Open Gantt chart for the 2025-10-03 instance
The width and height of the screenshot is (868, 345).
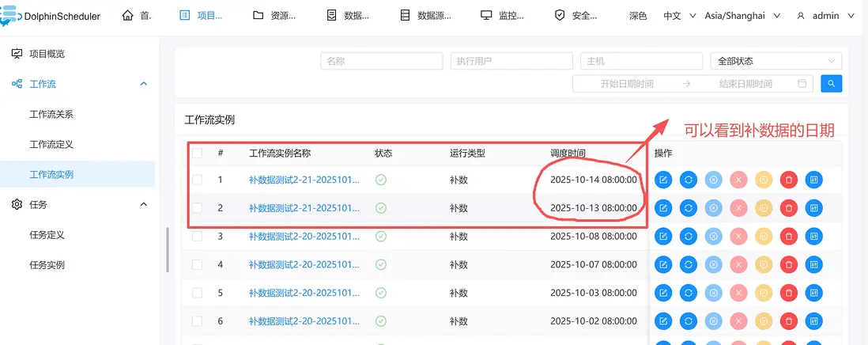click(x=813, y=293)
